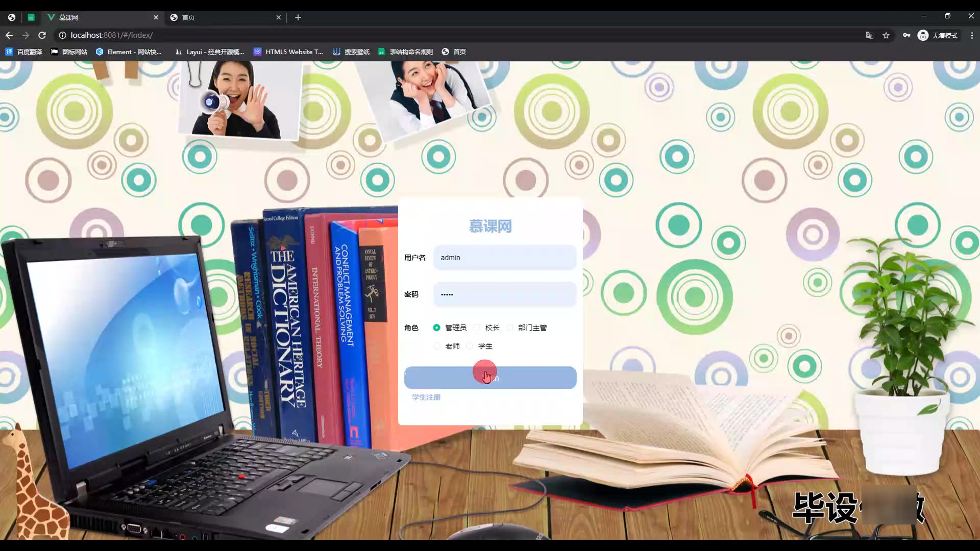The height and width of the screenshot is (551, 980).
Task: Select the first pinned globe tab
Action: click(12, 17)
